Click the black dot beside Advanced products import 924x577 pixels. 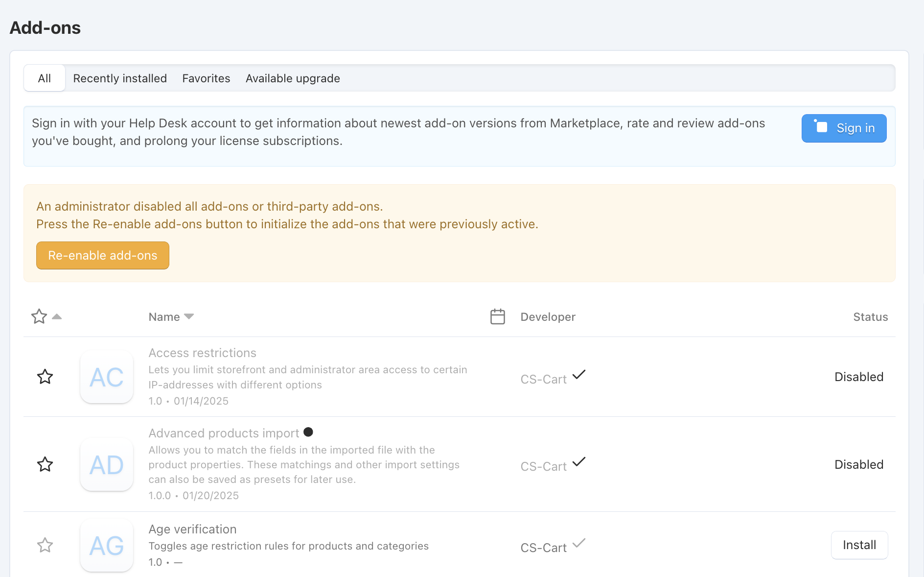click(308, 432)
